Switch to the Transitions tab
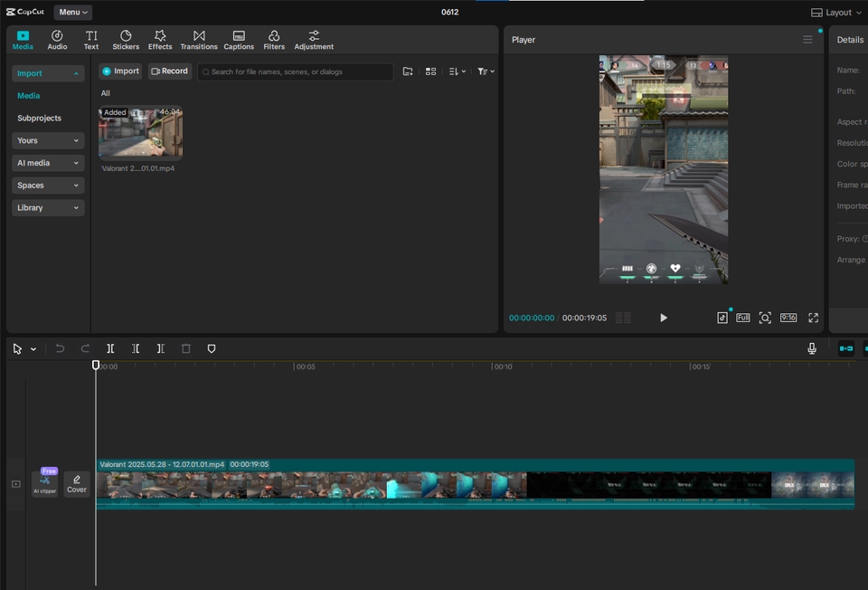This screenshot has width=868, height=590. (x=199, y=40)
